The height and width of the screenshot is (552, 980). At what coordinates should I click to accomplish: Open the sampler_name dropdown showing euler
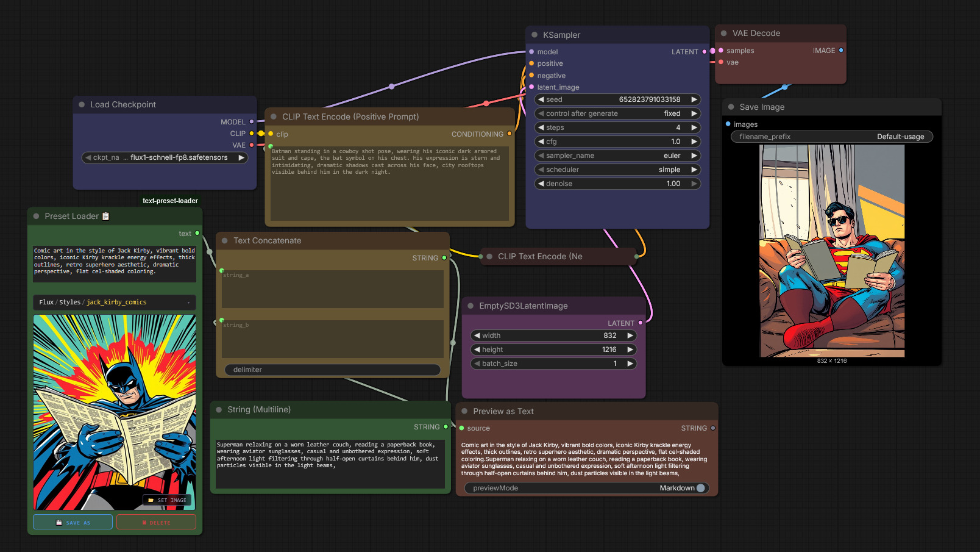tap(617, 156)
